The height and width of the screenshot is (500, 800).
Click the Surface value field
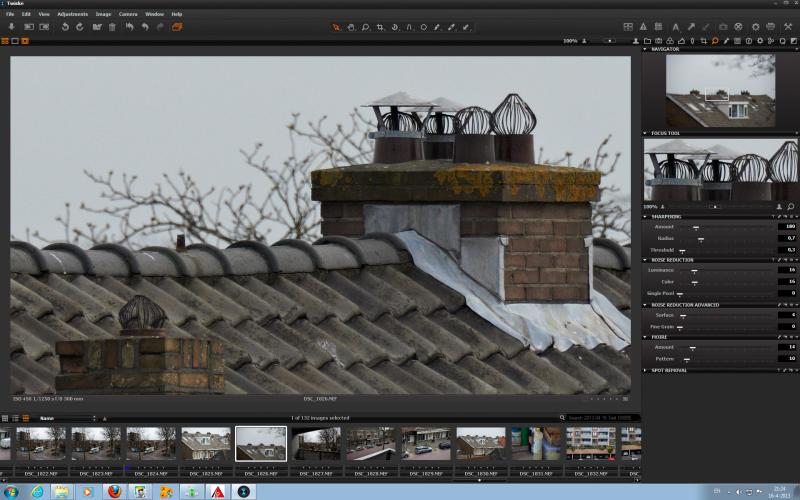pos(787,315)
